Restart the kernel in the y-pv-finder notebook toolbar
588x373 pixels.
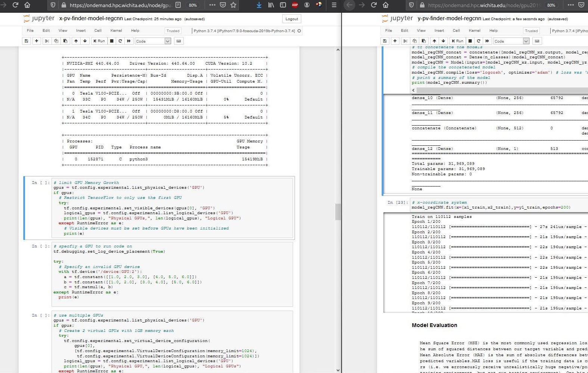point(479,41)
